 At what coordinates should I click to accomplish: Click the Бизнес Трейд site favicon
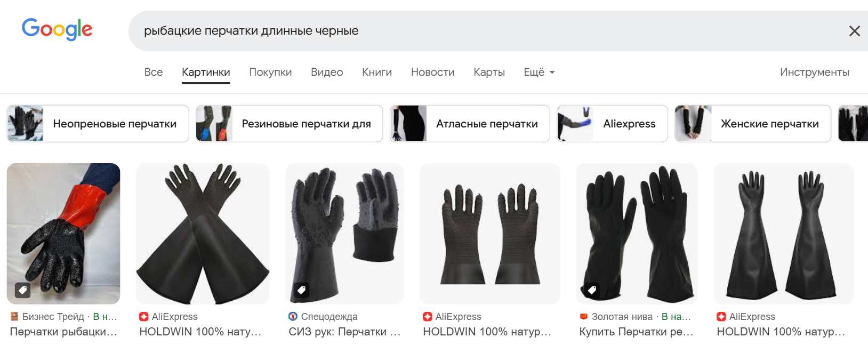[14, 317]
